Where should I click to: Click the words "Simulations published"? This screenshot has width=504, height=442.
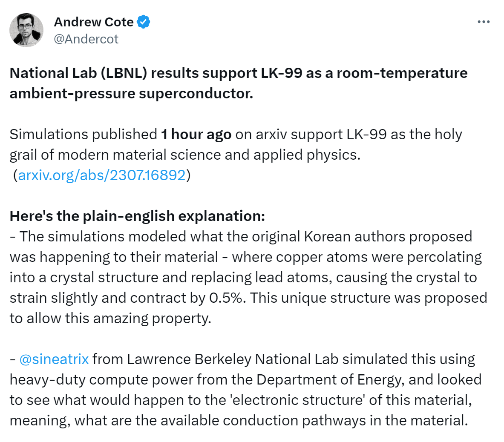pos(84,134)
